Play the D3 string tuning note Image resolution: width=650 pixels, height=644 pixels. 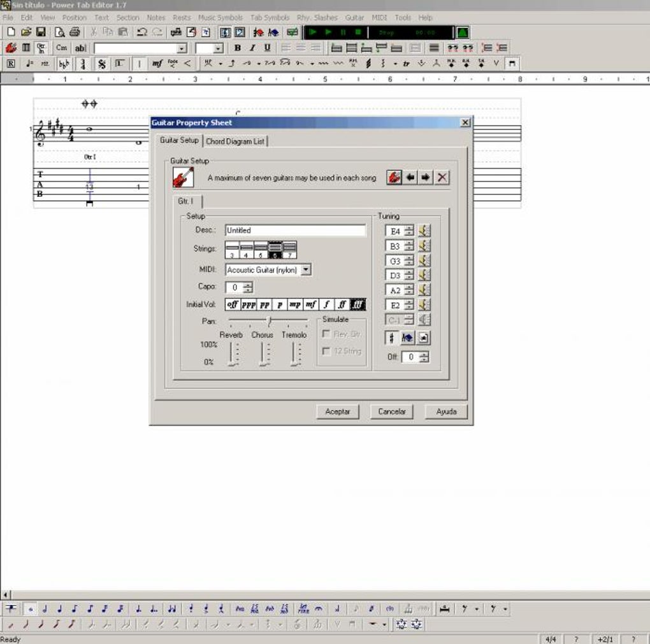(x=424, y=275)
